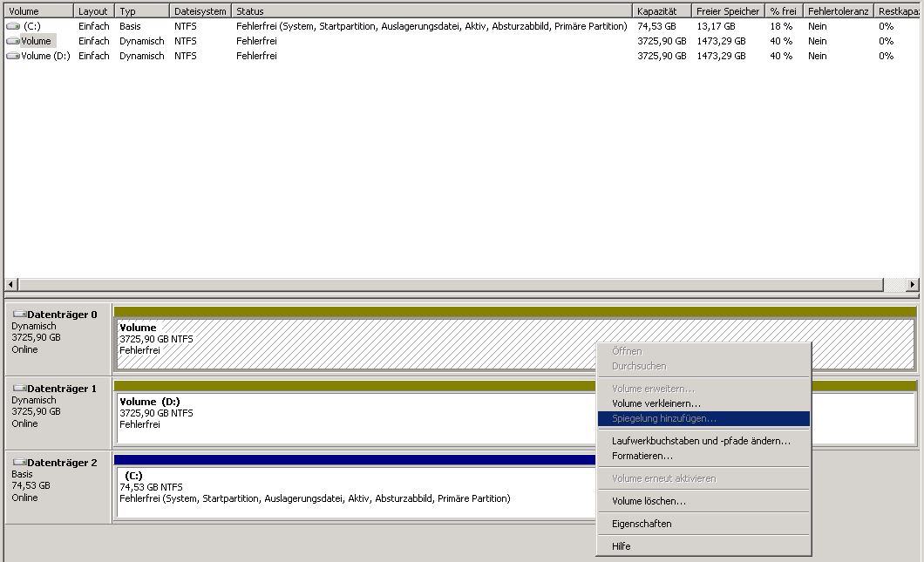Sort by 'Freier Speicher' column header
Image resolution: width=924 pixels, height=562 pixels.
pyautogui.click(x=729, y=11)
